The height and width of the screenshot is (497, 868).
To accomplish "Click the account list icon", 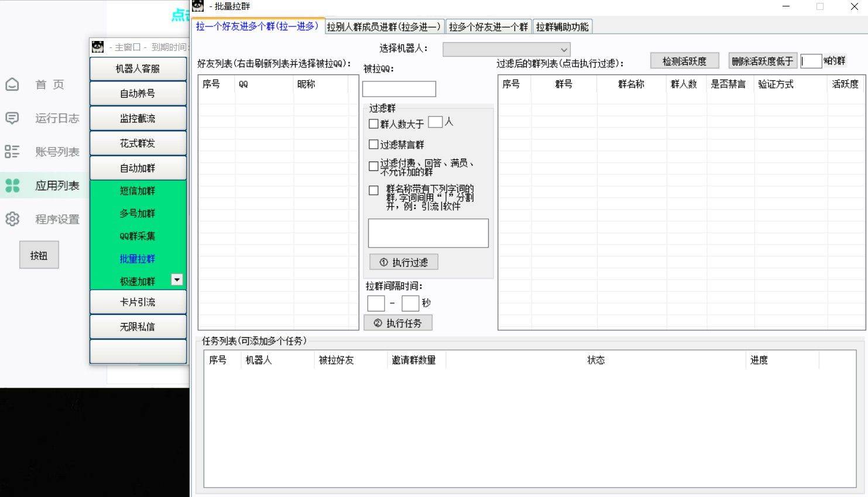I will [12, 152].
